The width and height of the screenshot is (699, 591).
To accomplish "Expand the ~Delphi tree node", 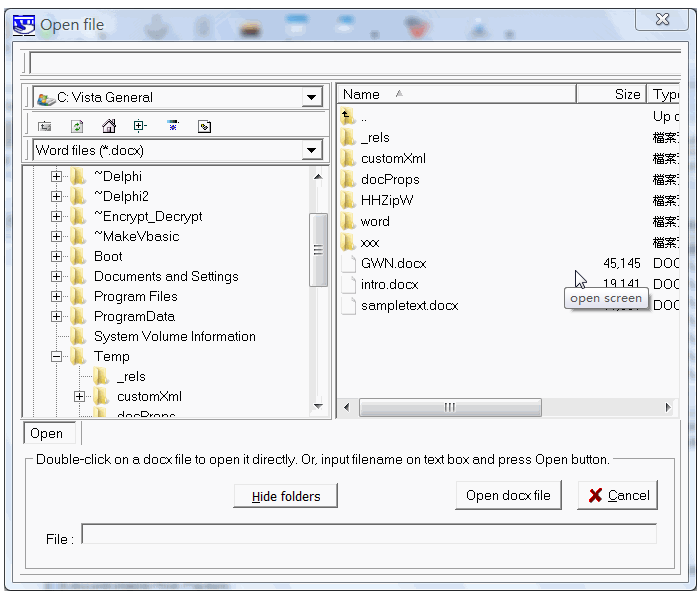I will click(x=56, y=176).
